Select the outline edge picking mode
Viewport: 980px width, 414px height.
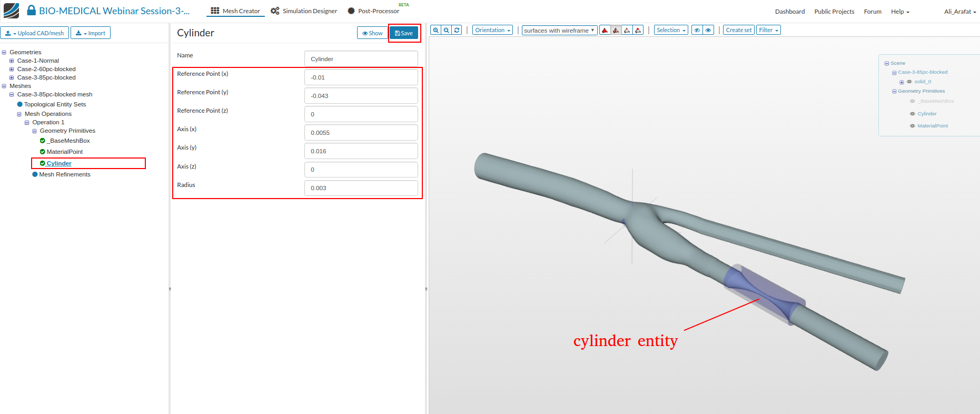[627, 30]
